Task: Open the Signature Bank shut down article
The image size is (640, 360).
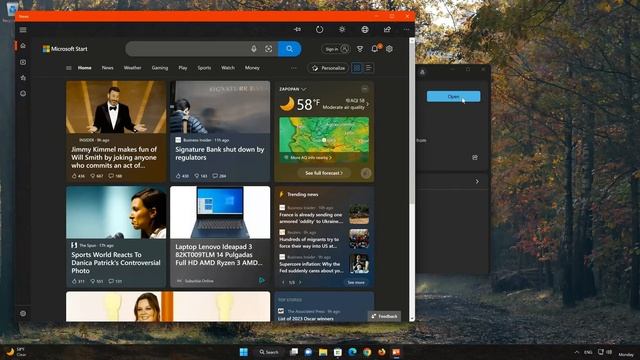Action: pyautogui.click(x=220, y=131)
